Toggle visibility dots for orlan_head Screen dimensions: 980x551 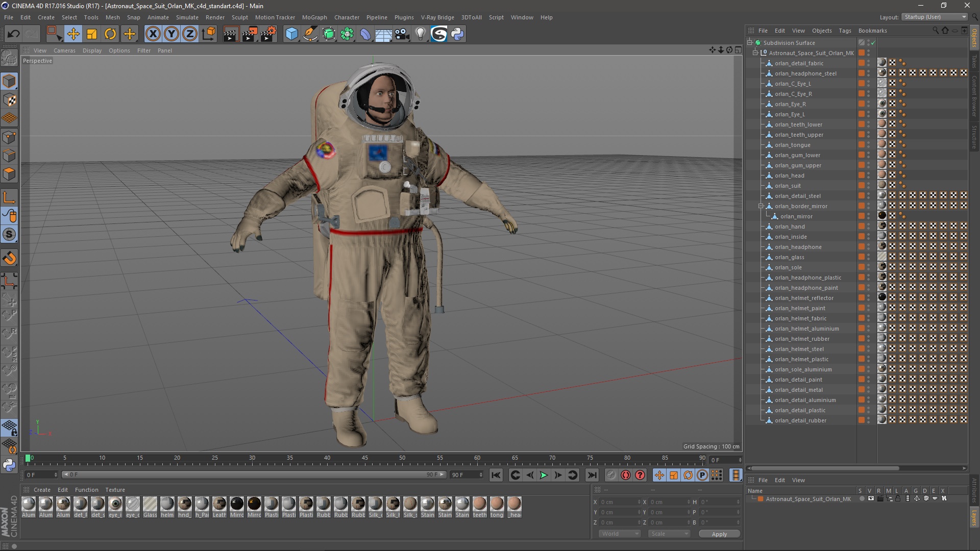869,176
